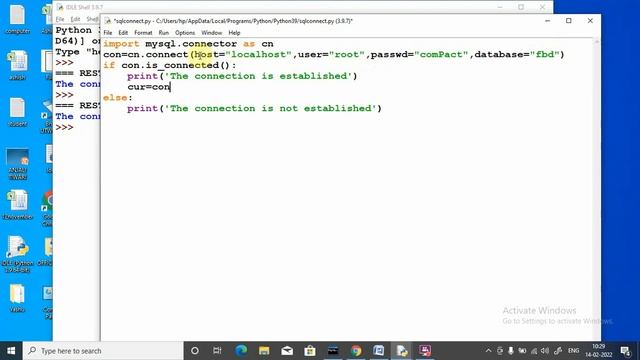The height and width of the screenshot is (360, 640).
Task: Launch Microsoft Edge from taskbar
Action: tap(241, 351)
